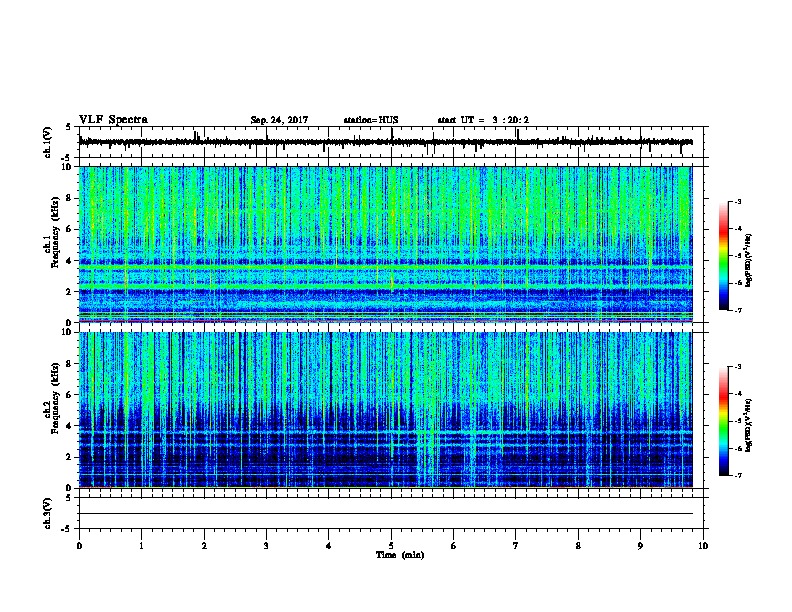This screenshot has height=612, width=792.
Task: Click the "ch.3(V)" axis label
Action: [x=48, y=513]
